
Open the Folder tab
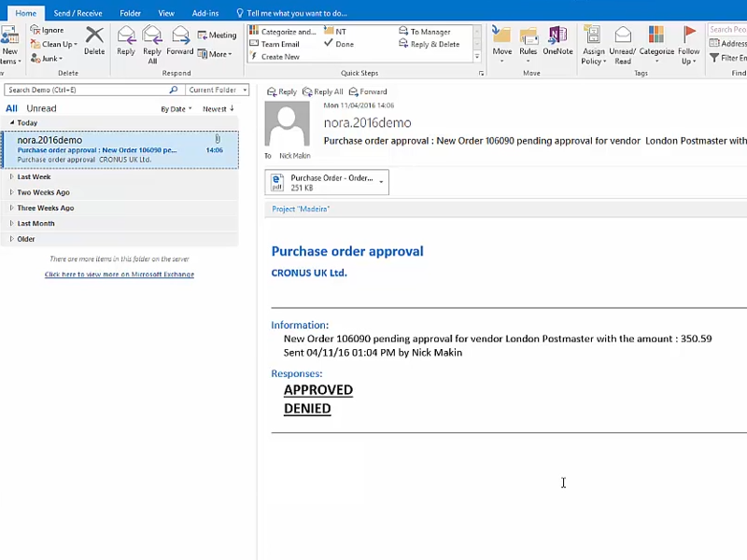(x=130, y=13)
